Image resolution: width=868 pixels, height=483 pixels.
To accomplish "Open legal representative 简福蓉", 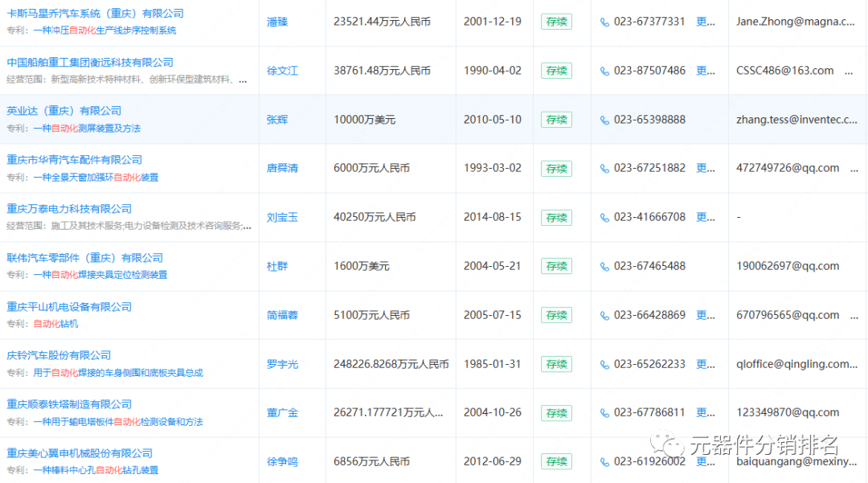I will tap(282, 315).
